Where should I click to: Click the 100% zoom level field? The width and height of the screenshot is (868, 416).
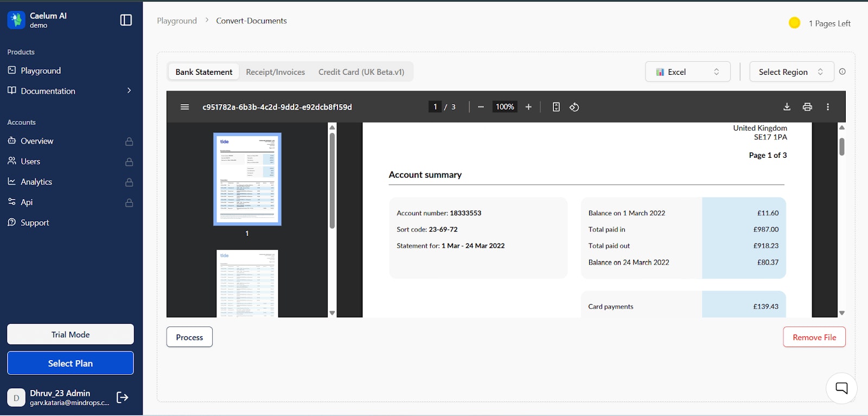(505, 107)
